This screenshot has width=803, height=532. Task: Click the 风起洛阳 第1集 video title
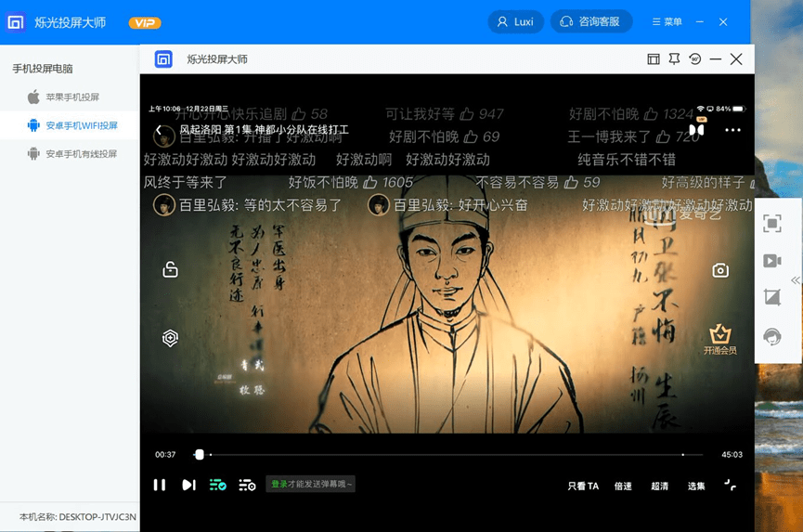[x=265, y=130]
